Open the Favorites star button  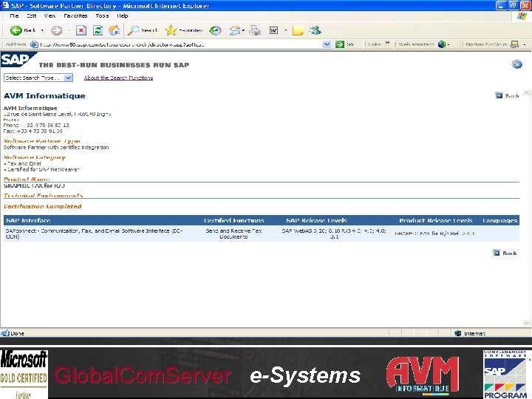click(183, 30)
